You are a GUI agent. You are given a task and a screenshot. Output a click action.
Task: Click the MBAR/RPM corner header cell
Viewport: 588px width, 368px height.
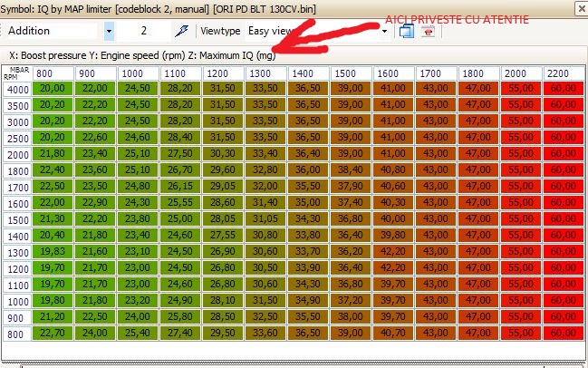16,73
